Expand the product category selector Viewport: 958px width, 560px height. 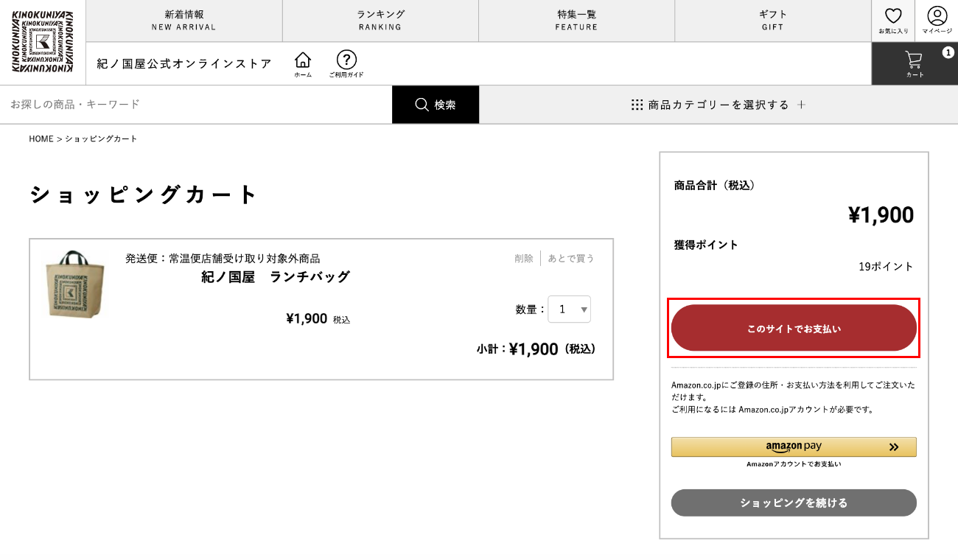tap(718, 105)
